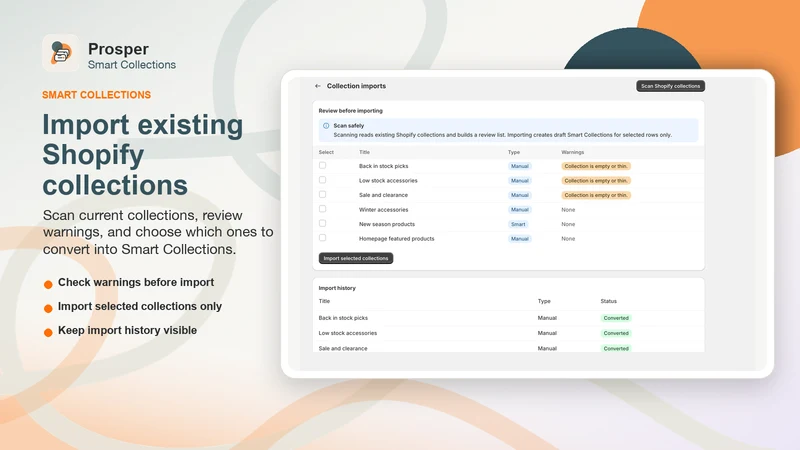This screenshot has width=800, height=450.
Task: Click the Manual badge for Winter accessories
Action: (x=519, y=210)
